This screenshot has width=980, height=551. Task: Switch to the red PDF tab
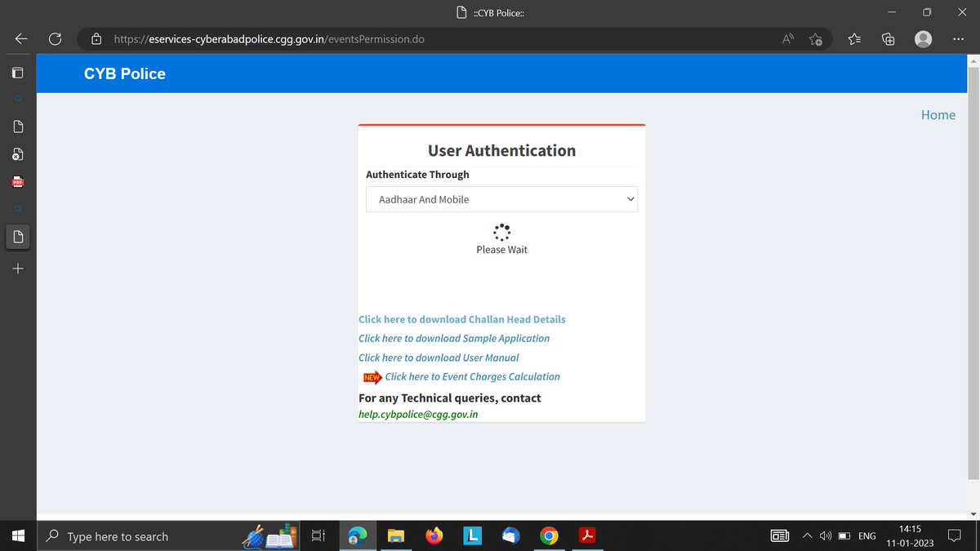(18, 182)
